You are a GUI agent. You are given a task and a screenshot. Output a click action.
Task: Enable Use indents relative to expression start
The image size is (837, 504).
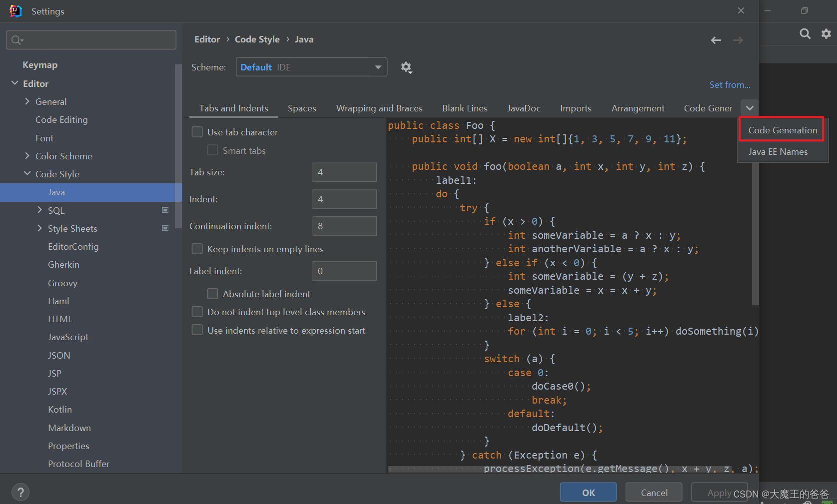coord(197,330)
